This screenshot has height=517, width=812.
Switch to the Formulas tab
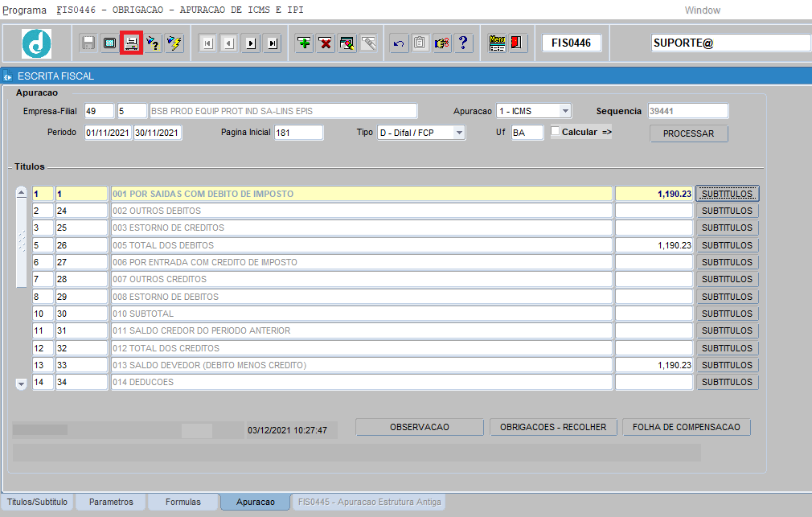(x=182, y=502)
